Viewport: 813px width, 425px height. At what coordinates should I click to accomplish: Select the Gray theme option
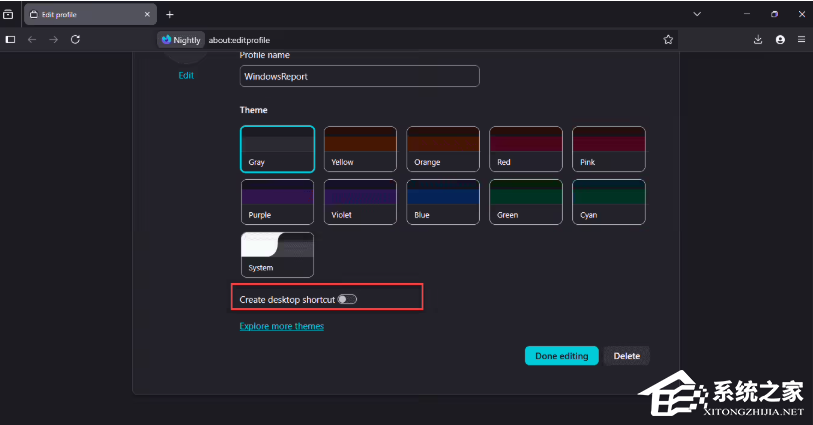pos(277,148)
